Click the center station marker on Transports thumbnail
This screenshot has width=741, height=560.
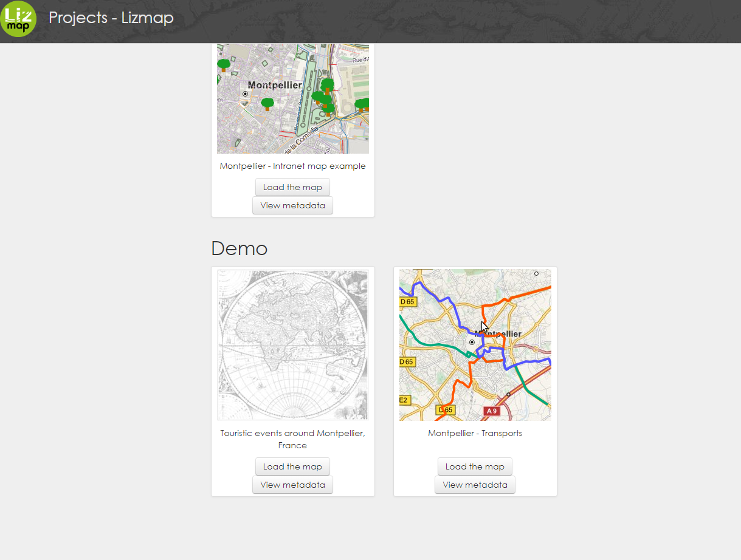pos(472,342)
